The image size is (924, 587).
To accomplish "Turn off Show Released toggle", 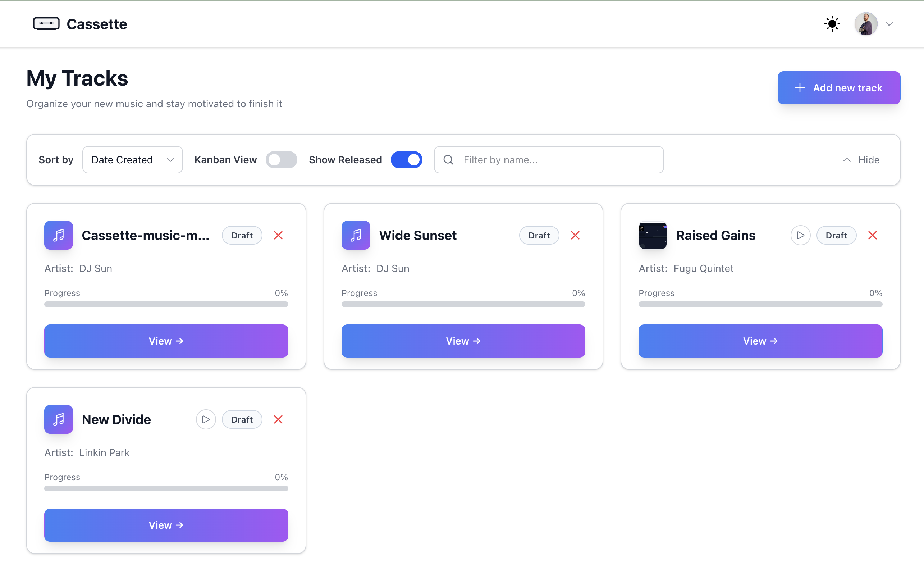I will click(x=406, y=160).
